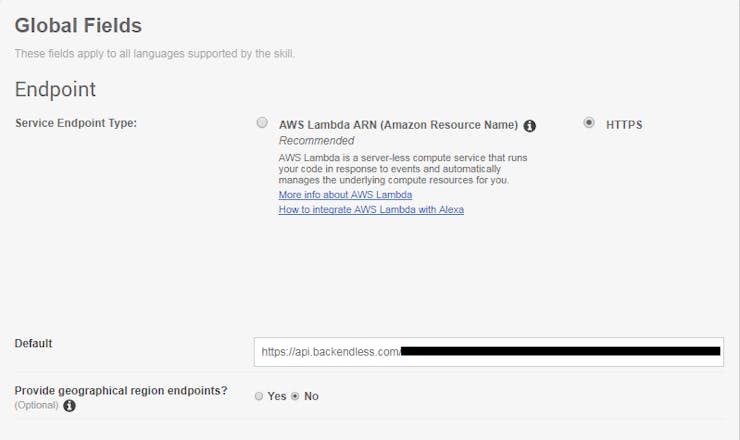Click the Global Fields heading
The image size is (740, 440).
(78, 25)
